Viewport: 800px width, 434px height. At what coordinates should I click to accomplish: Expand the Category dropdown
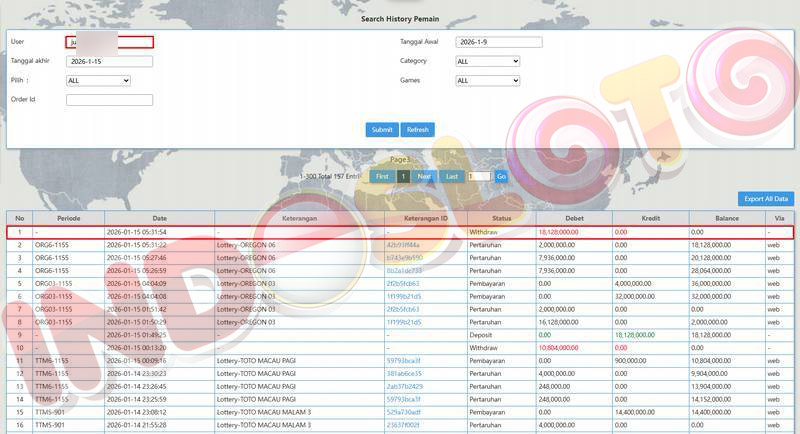coord(487,61)
